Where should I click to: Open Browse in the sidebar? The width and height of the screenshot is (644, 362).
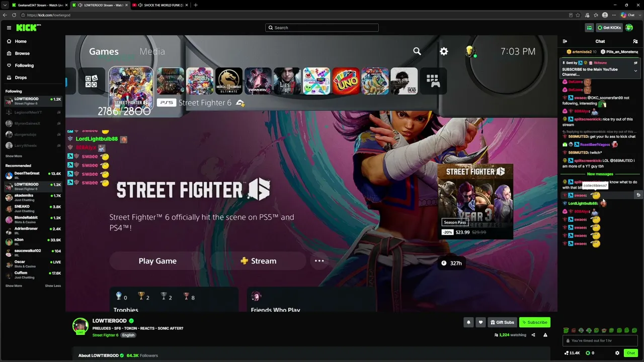22,53
